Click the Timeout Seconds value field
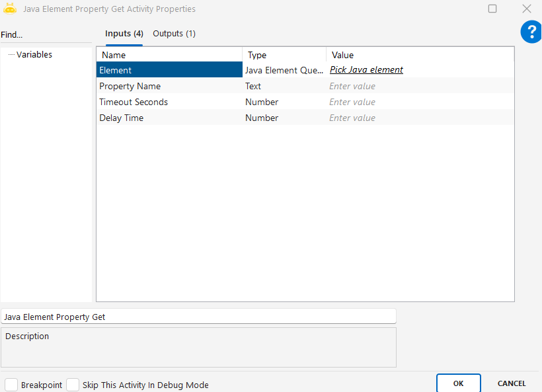The width and height of the screenshot is (542, 392). (419, 102)
